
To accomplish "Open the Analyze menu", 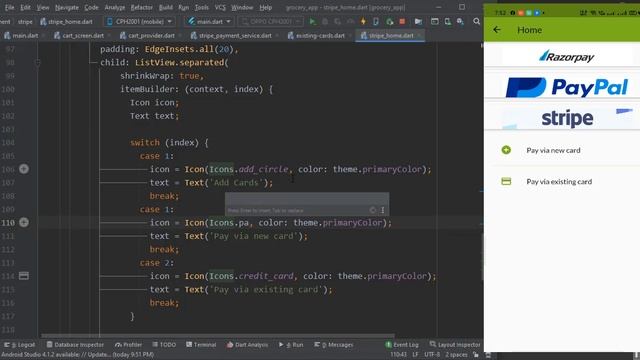I will 115,7.
